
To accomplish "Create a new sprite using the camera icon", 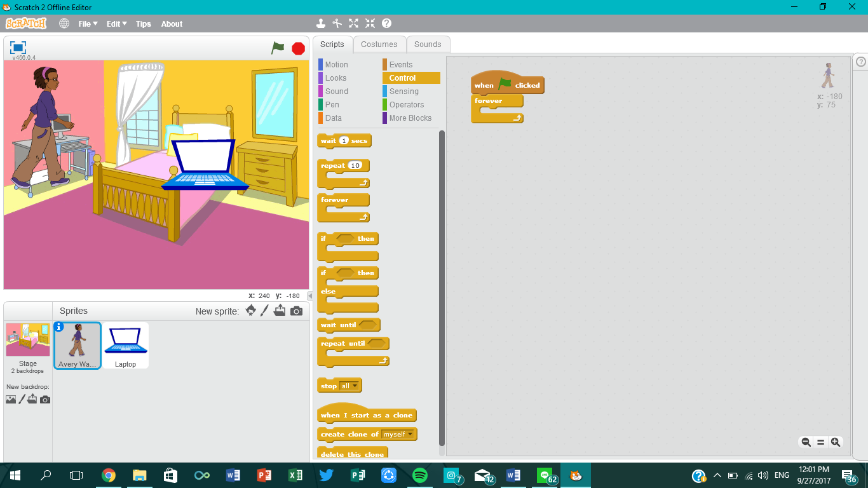I will point(294,310).
